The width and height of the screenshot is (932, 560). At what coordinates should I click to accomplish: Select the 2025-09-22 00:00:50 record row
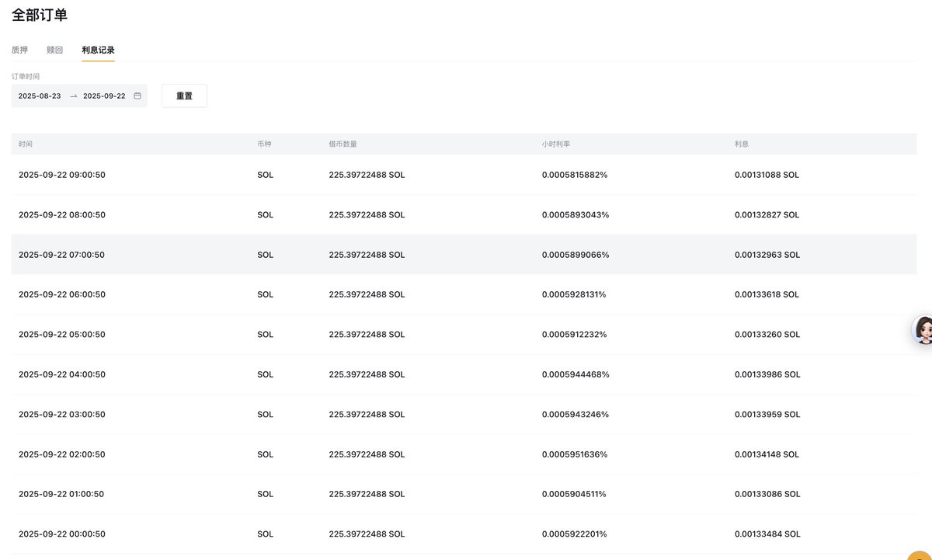[464, 534]
